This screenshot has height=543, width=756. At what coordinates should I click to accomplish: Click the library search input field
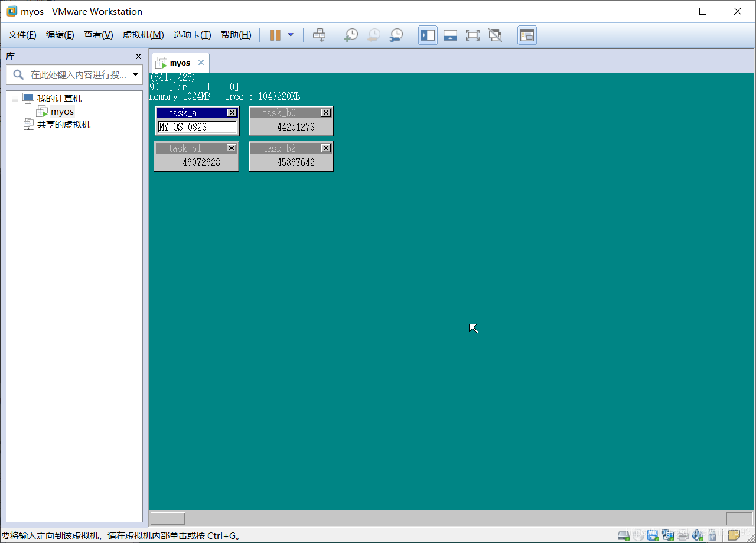pos(78,75)
